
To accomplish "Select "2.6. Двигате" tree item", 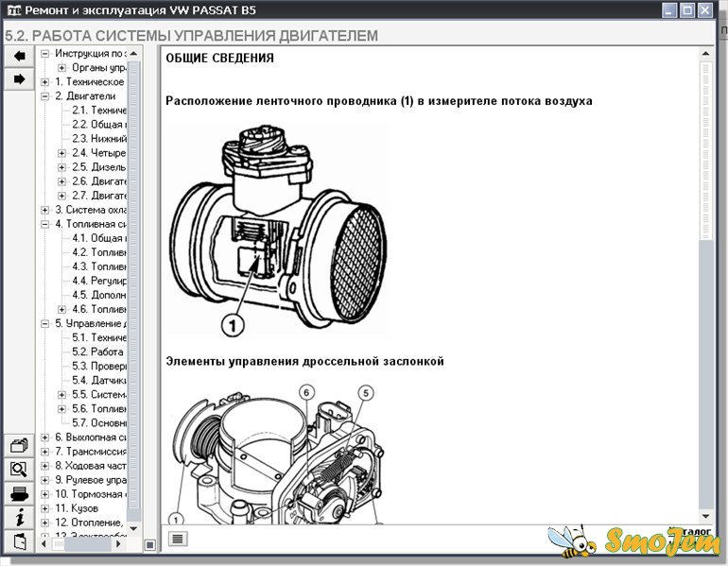I will 99,181.
